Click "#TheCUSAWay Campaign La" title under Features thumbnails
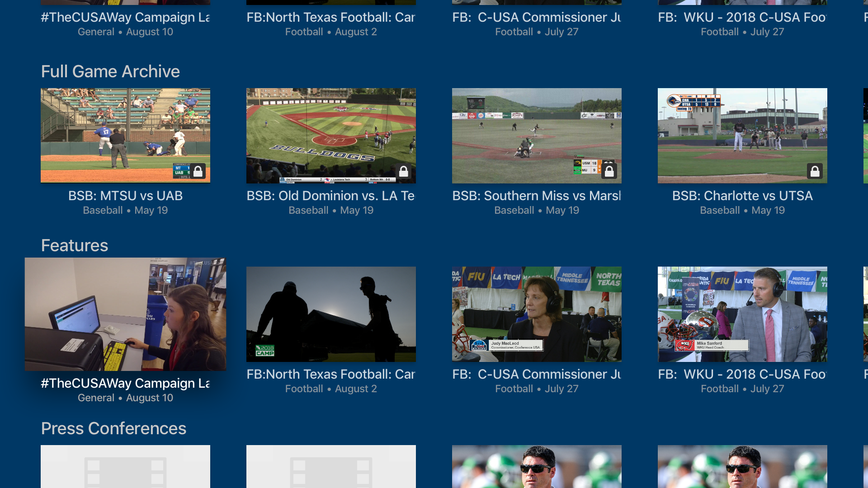The image size is (868, 488). pos(125,383)
